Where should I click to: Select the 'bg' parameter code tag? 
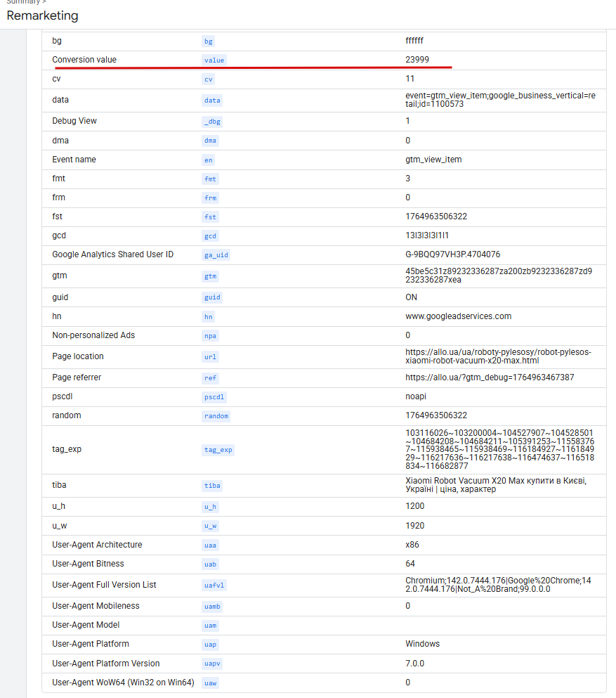tap(208, 41)
